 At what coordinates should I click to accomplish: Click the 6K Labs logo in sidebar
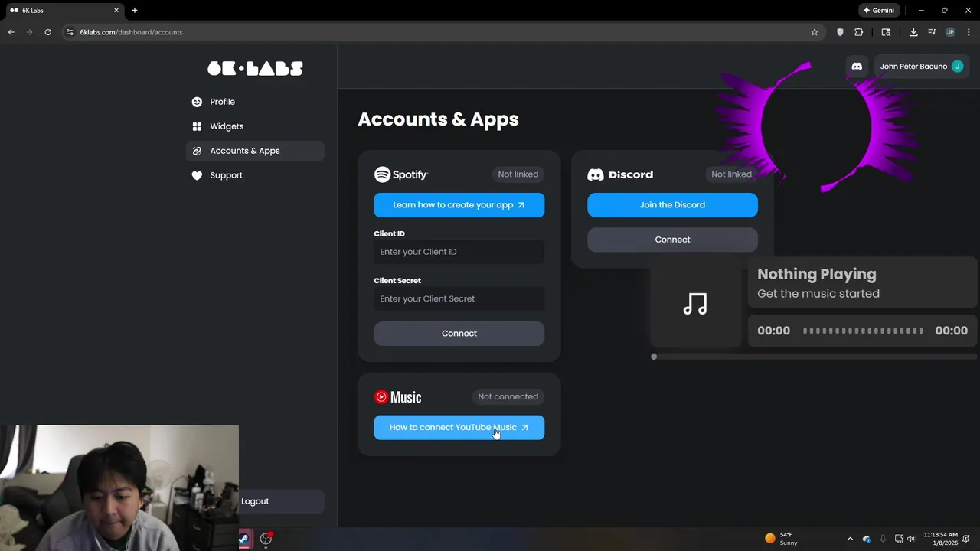coord(255,68)
